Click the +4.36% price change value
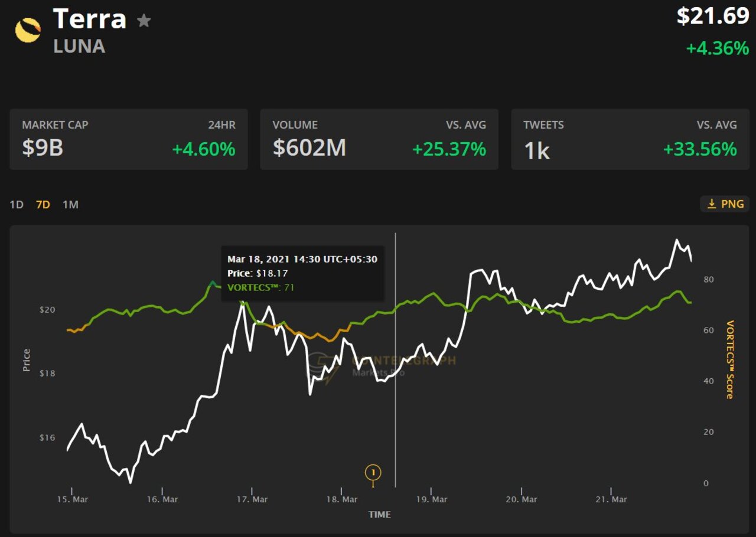Screen dimensions: 756x537 (x=717, y=48)
